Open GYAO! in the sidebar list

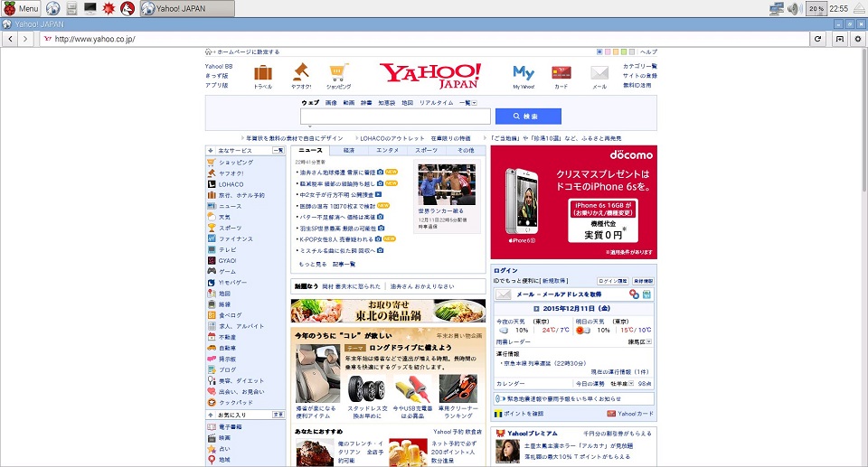click(228, 261)
